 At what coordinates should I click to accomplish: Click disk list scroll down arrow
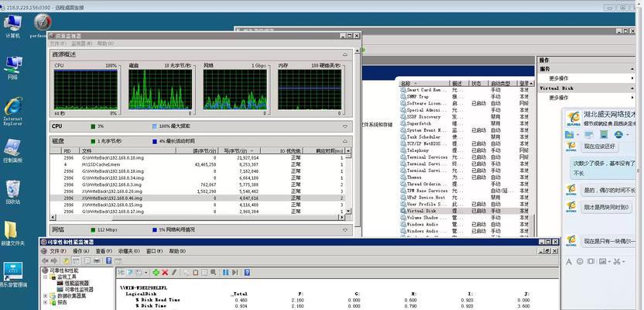[x=348, y=211]
